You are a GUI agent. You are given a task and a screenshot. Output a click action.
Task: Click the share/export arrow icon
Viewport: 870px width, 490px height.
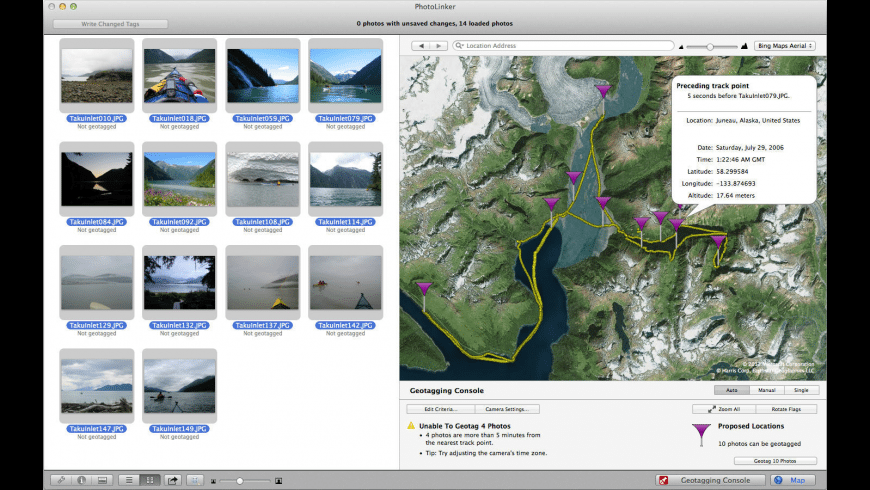click(x=173, y=480)
